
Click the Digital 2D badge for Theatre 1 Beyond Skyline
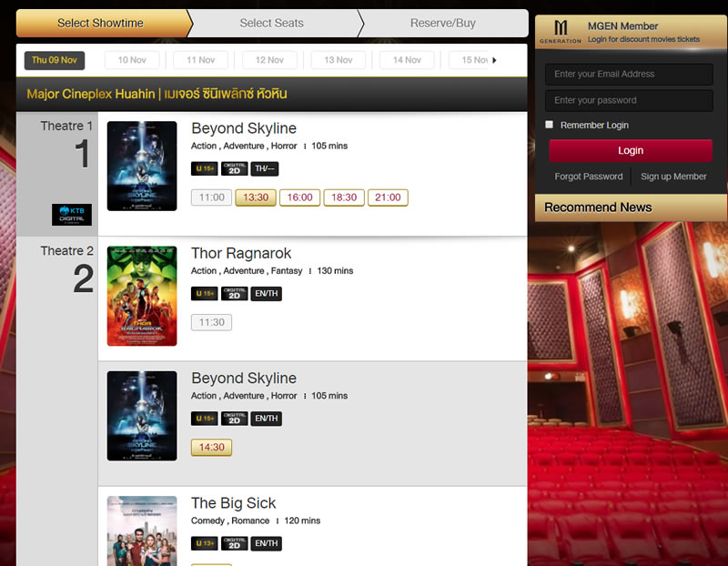click(x=235, y=168)
